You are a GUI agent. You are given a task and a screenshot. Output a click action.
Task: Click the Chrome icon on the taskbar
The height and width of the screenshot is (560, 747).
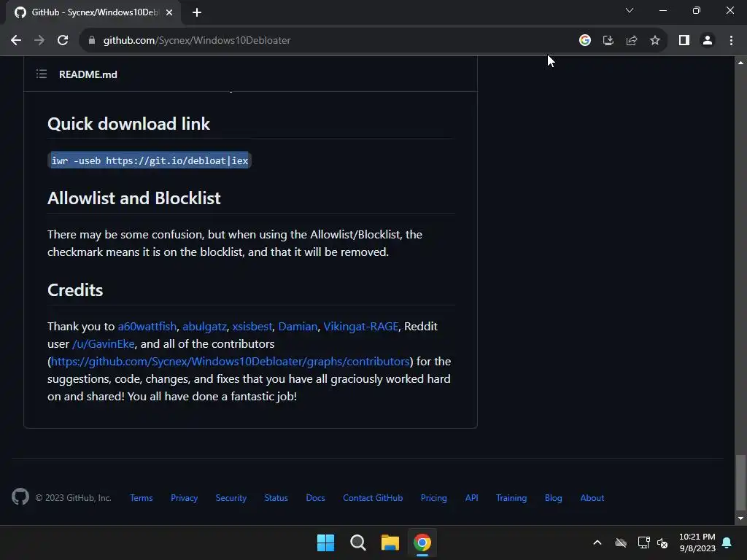pyautogui.click(x=422, y=542)
